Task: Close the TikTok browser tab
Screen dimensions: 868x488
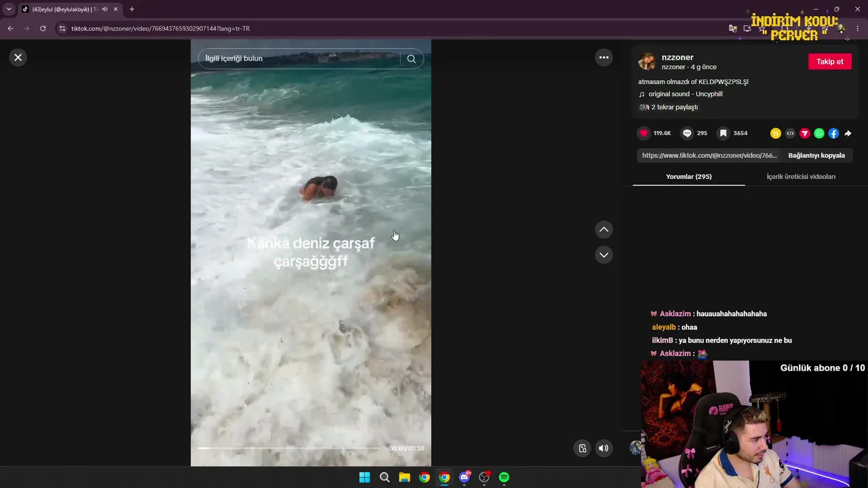Action: click(x=115, y=9)
